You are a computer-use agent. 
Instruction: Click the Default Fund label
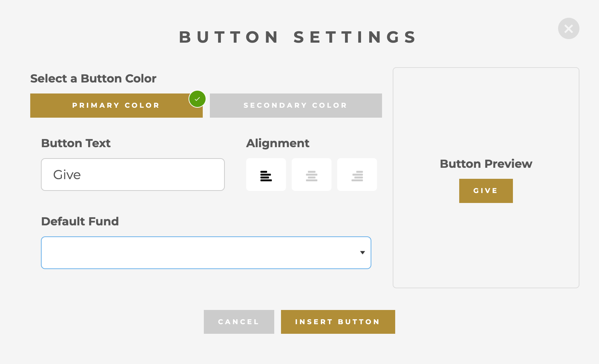80,221
